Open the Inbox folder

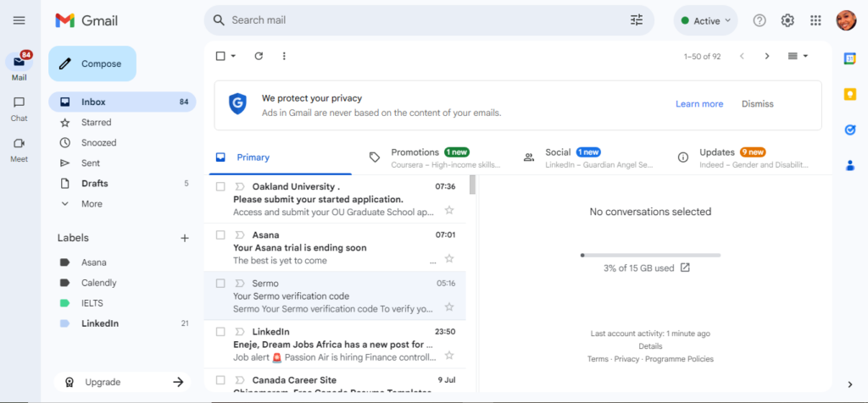[x=122, y=102]
